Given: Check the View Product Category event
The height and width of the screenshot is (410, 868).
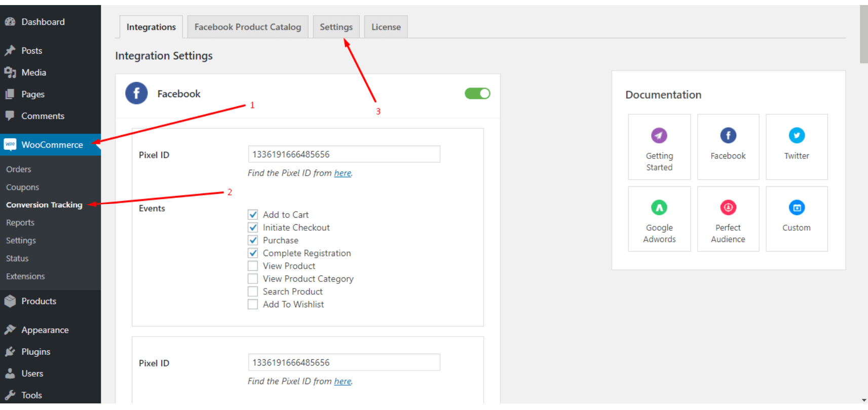Looking at the screenshot, I should (253, 278).
